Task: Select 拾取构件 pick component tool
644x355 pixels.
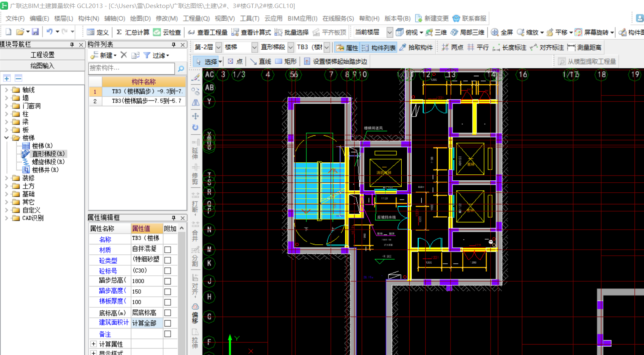Action: [416, 47]
